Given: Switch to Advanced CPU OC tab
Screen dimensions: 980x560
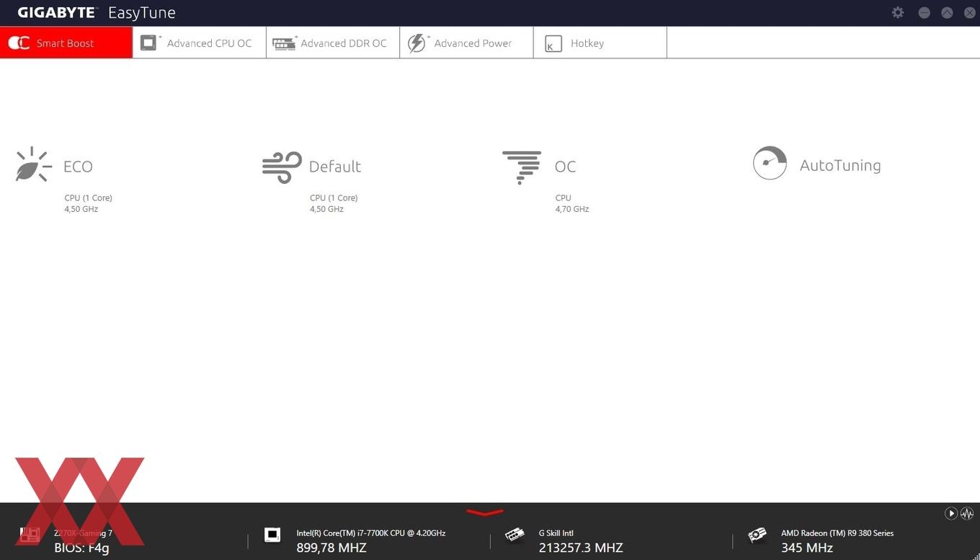Looking at the screenshot, I should (200, 43).
